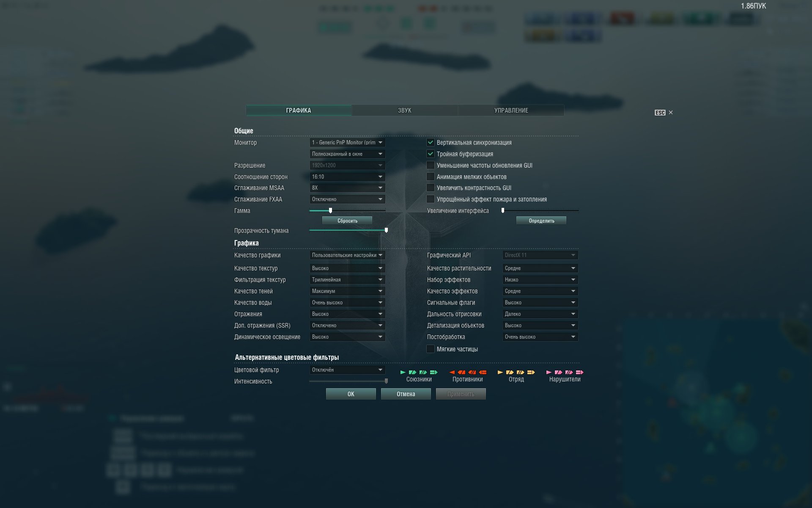
Task: Click the Гамма slider handle
Action: (x=330, y=210)
